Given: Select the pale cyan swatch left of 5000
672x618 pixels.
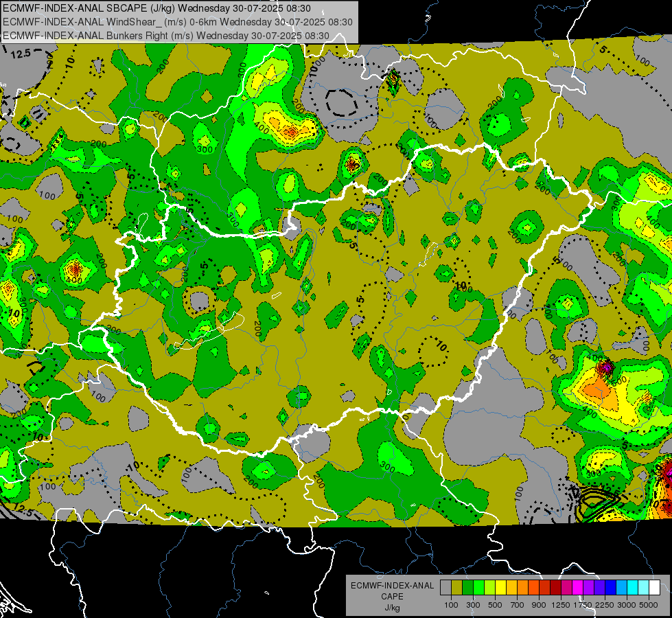Looking at the screenshot, I should coord(644,588).
